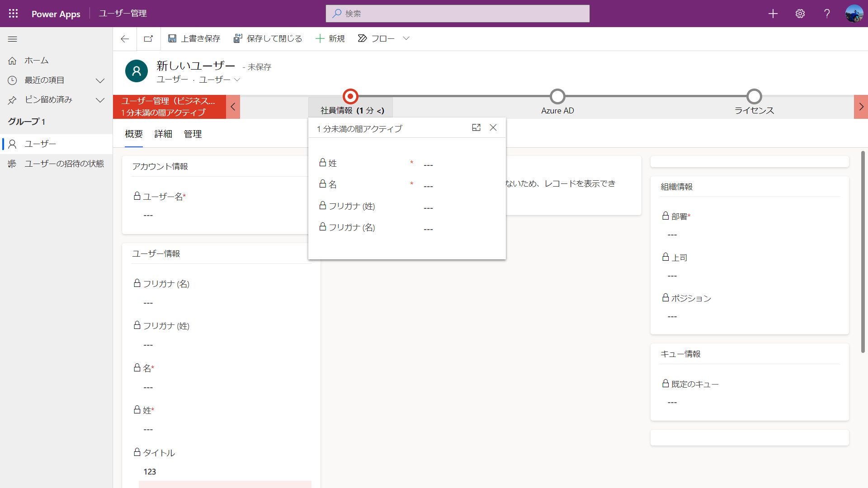Expand the フロー dropdown chevron

tap(406, 38)
